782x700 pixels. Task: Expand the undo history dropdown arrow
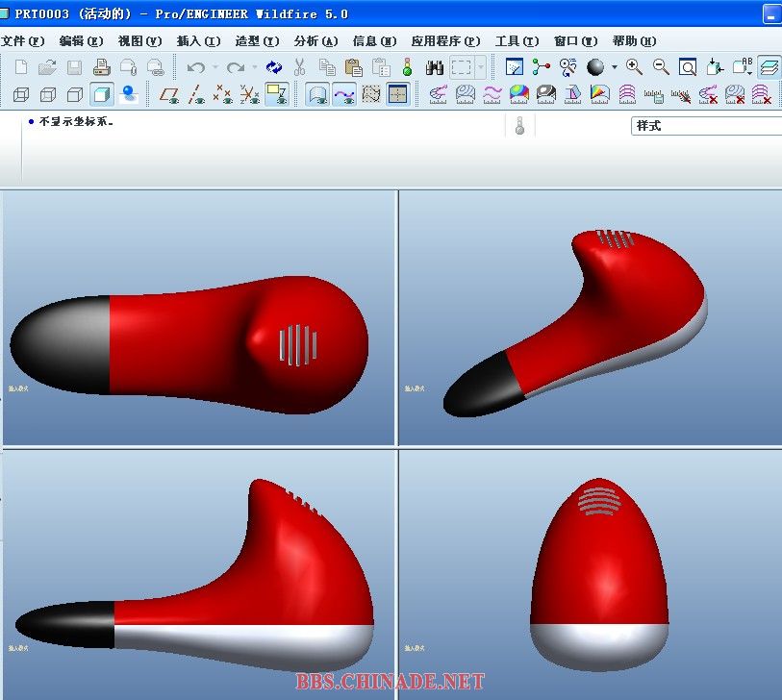[214, 67]
